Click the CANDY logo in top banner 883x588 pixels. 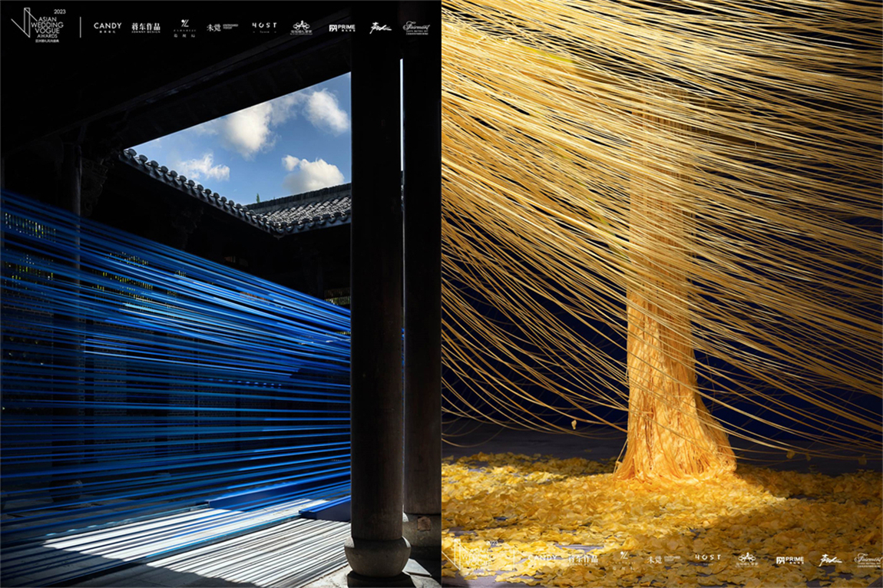pos(107,27)
